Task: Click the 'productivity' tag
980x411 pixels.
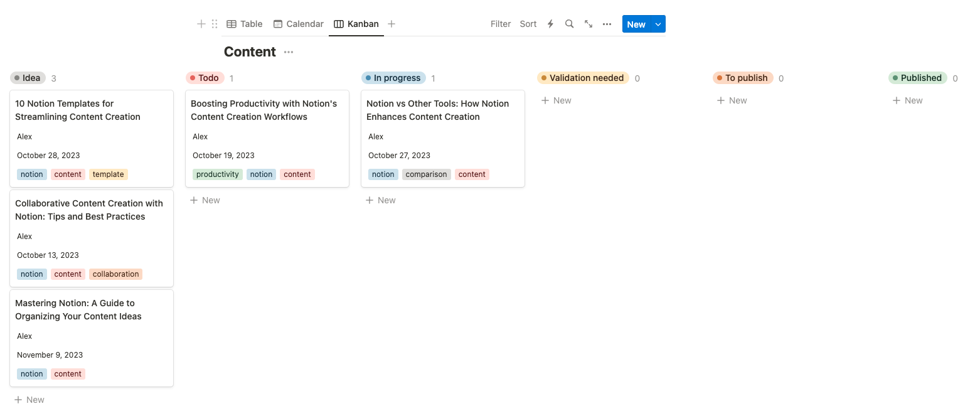Action: pyautogui.click(x=218, y=174)
